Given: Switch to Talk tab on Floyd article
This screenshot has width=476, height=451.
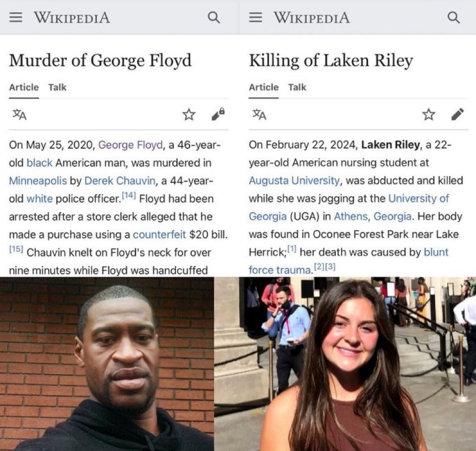Looking at the screenshot, I should (x=57, y=88).
